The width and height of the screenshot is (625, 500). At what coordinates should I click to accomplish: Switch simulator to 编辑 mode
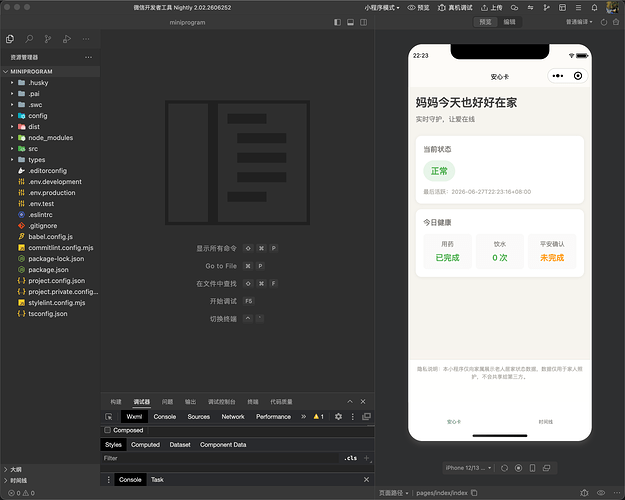pyautogui.click(x=509, y=22)
